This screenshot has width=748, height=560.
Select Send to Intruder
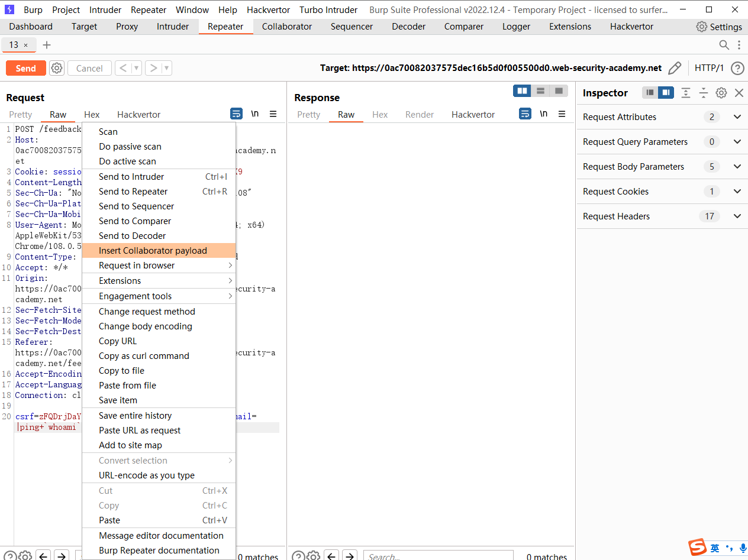point(159,177)
